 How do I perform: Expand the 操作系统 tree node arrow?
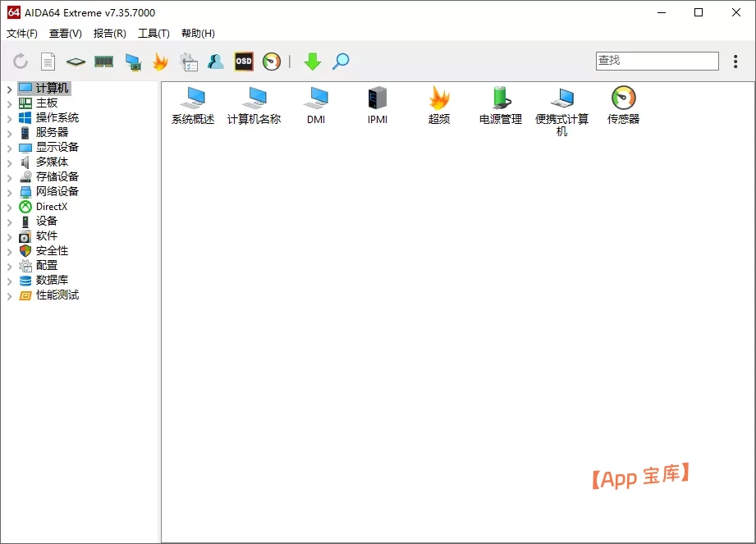(x=9, y=118)
